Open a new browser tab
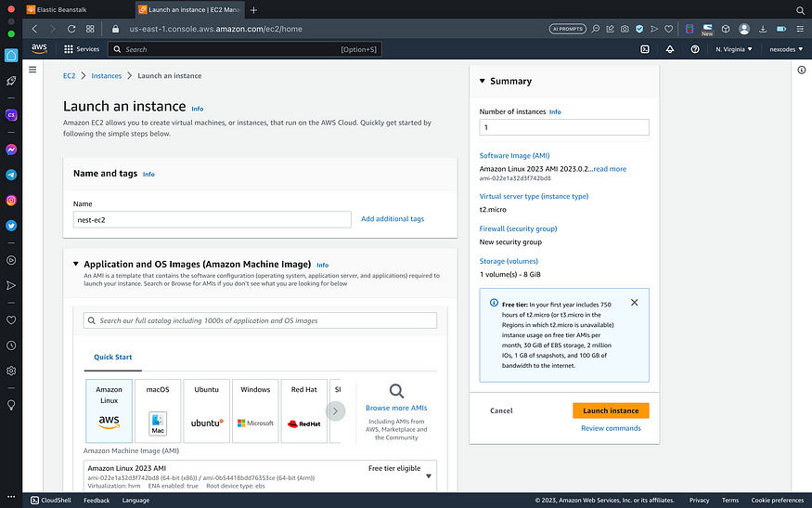 tap(253, 10)
